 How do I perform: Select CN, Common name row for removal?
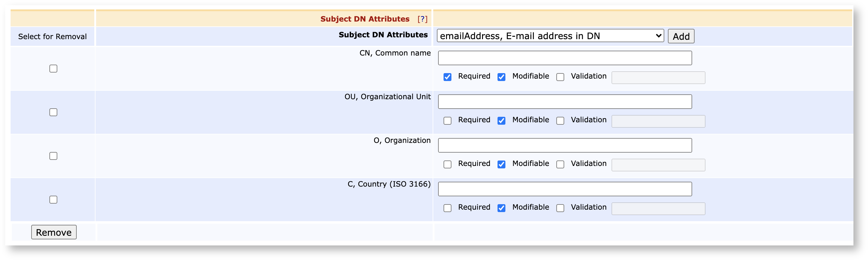[53, 69]
